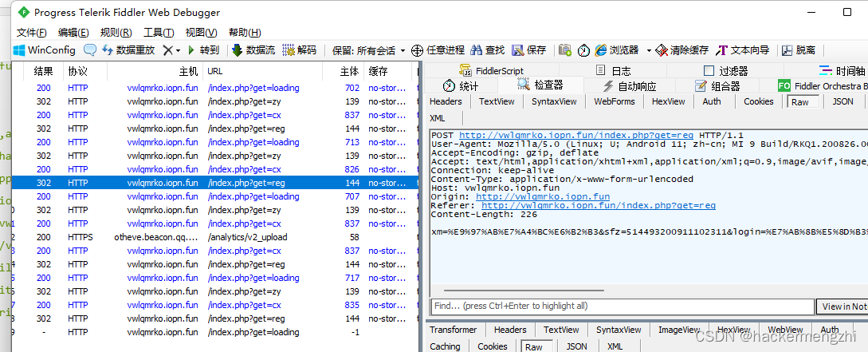Click the X remove sessions icon
Image resolution: width=868 pixels, height=352 pixels.
click(167, 50)
